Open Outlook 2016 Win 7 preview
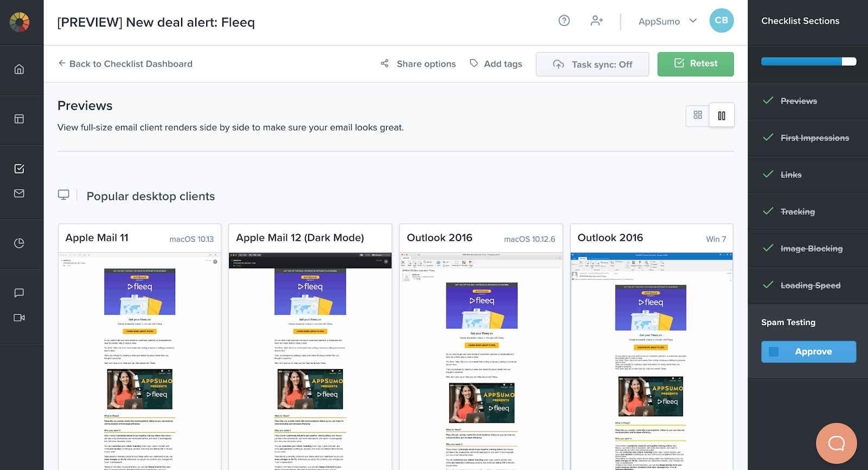Image resolution: width=868 pixels, height=470 pixels. pos(652,361)
